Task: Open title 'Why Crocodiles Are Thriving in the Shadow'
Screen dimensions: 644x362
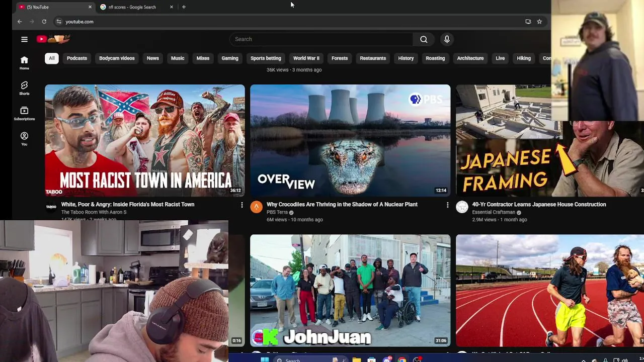Action: [342, 205]
